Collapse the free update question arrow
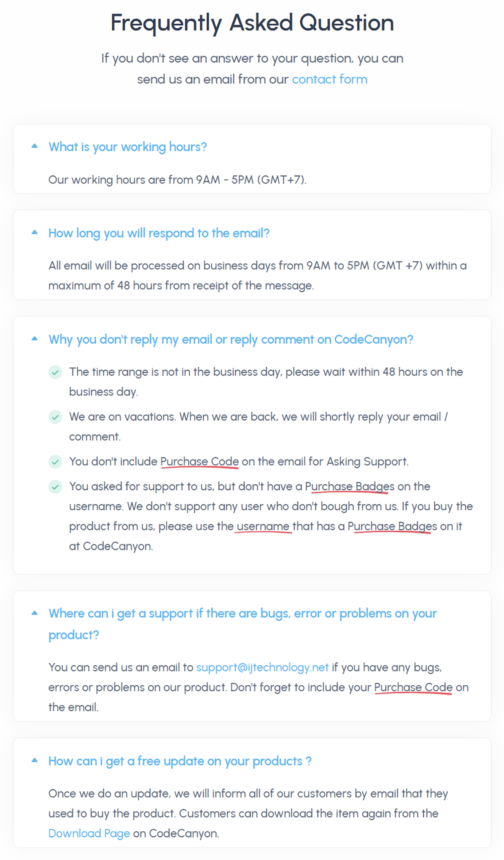 click(35, 760)
